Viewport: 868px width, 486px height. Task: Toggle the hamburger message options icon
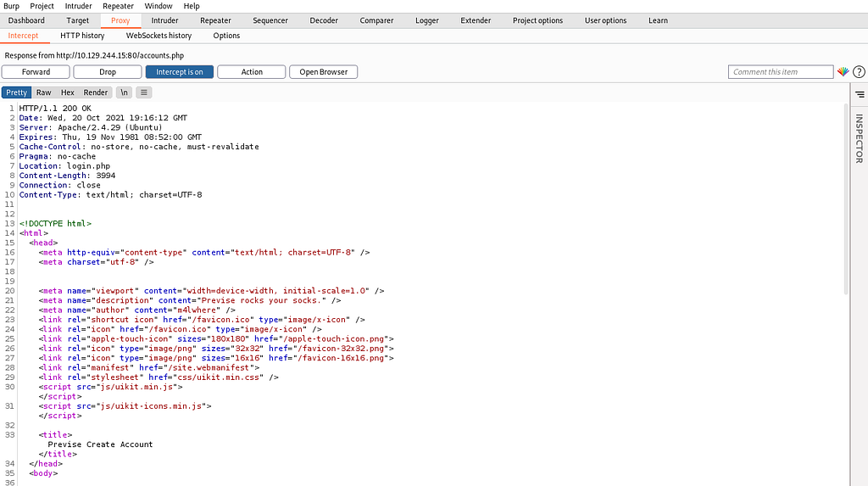144,92
